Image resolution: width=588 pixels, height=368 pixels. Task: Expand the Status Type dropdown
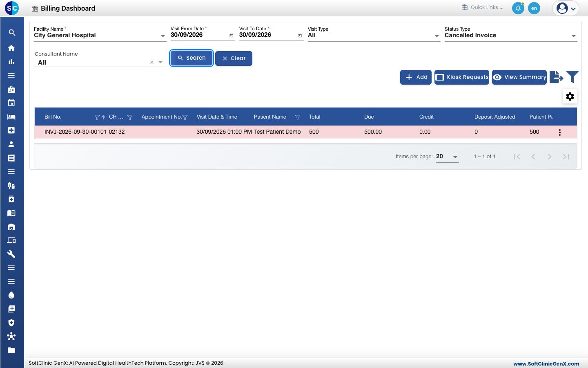tap(574, 36)
